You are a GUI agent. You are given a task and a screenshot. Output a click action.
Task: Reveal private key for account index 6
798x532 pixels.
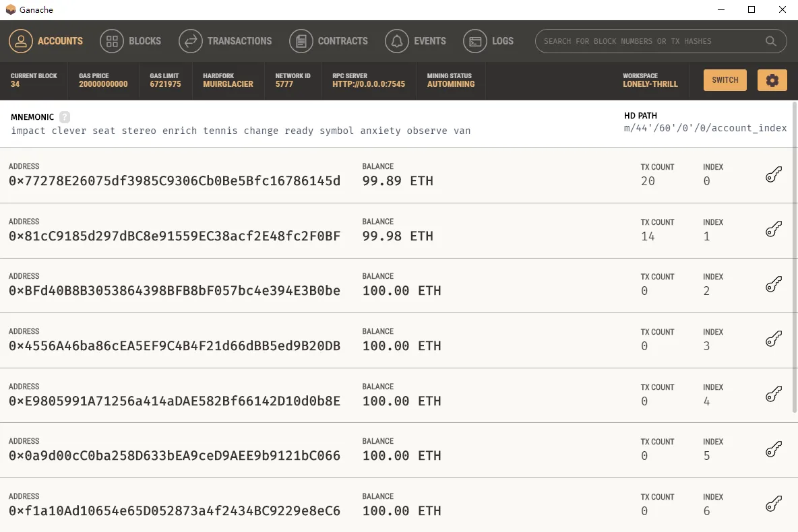[x=773, y=505]
